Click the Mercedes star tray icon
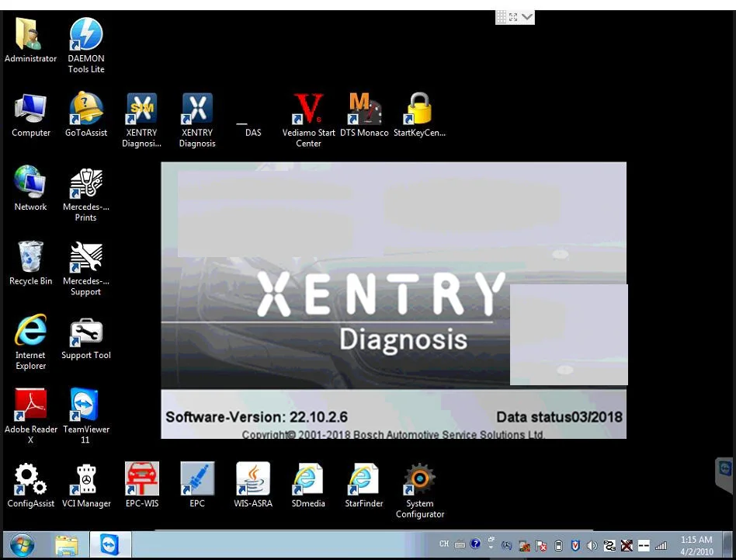The width and height of the screenshot is (736, 560). pyautogui.click(x=507, y=545)
